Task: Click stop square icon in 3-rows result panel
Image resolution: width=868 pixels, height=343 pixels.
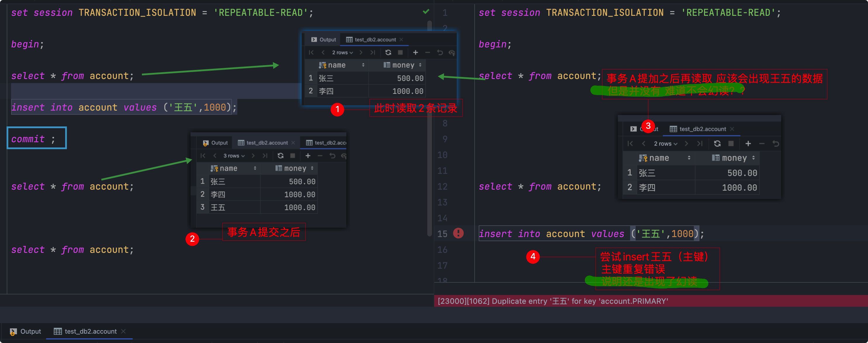Action: [293, 155]
